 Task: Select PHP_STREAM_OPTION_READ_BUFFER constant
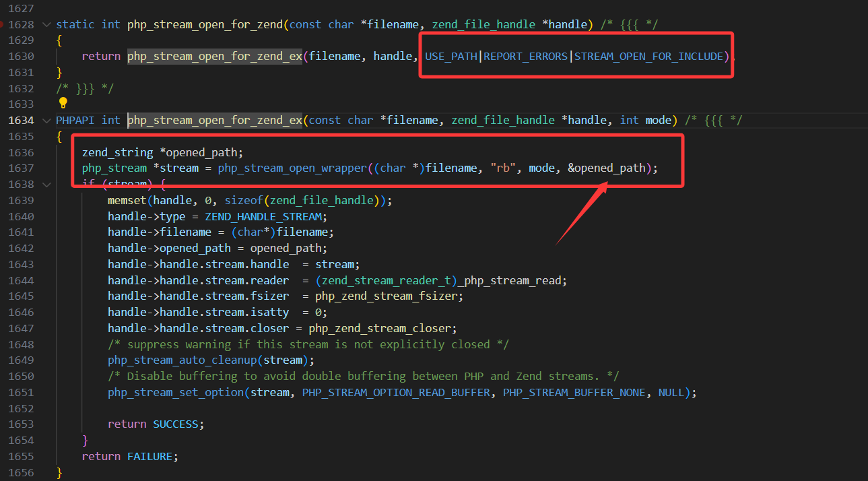[x=396, y=392]
